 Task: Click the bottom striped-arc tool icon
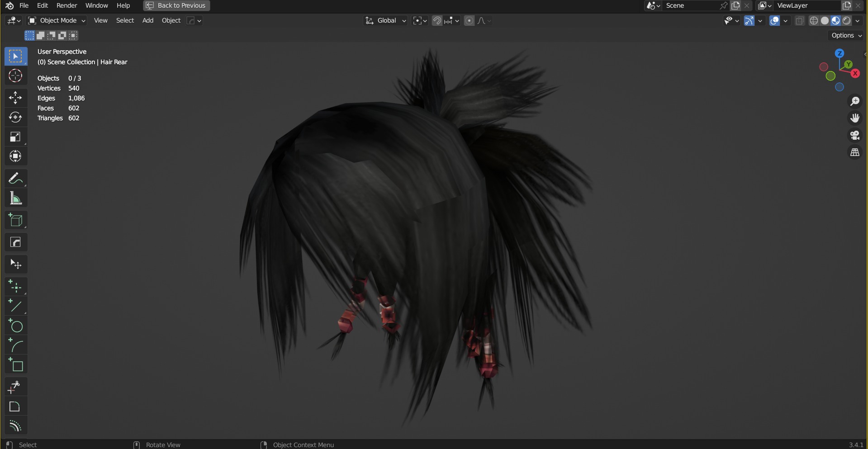16,426
